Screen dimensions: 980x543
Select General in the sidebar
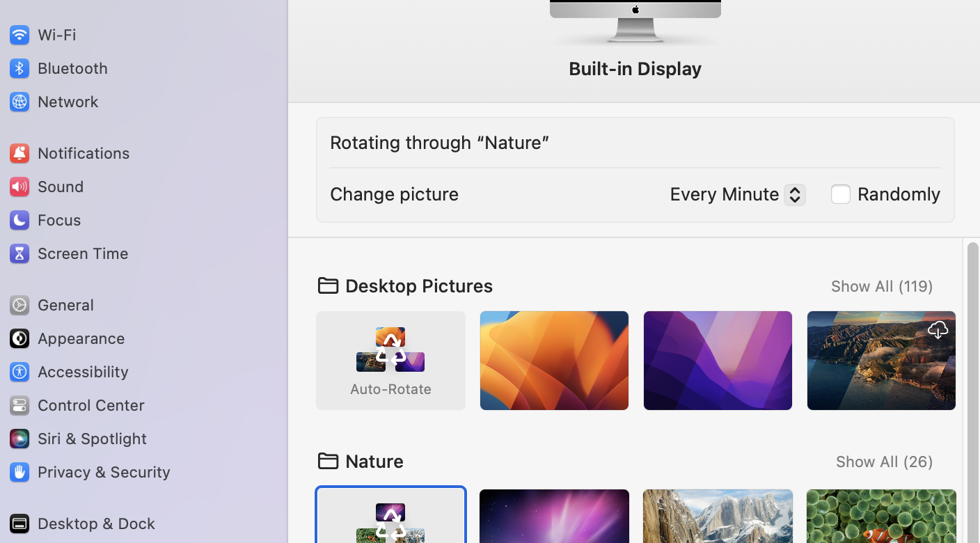pos(51,304)
